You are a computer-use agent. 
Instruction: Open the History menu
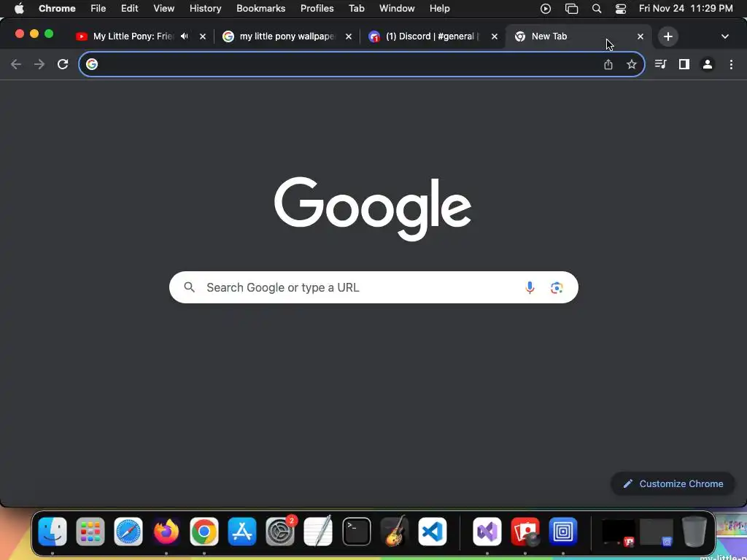205,9
